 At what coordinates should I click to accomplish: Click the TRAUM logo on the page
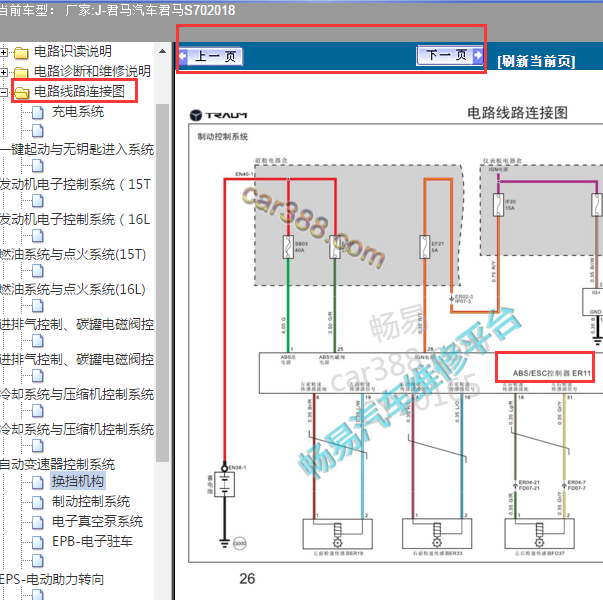pyautogui.click(x=218, y=115)
